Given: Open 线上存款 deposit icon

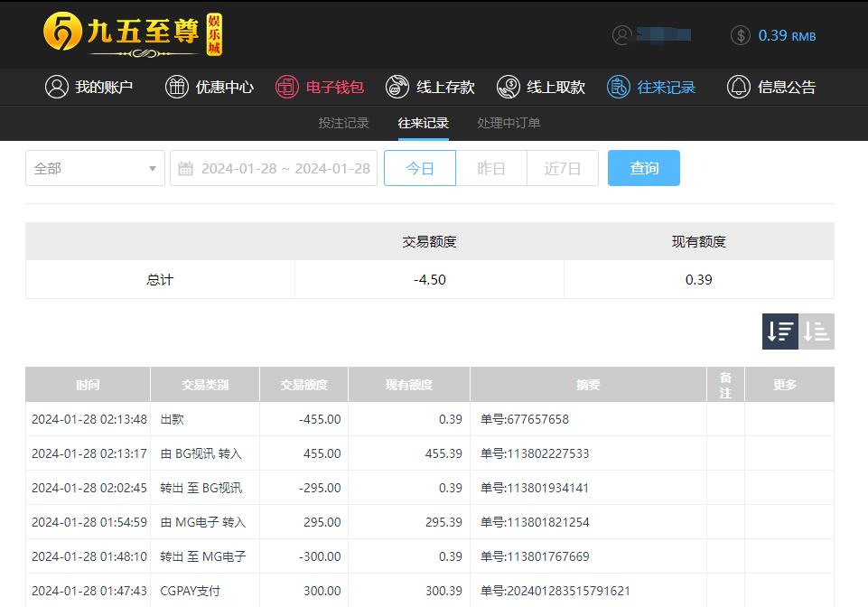Looking at the screenshot, I should 397,87.
